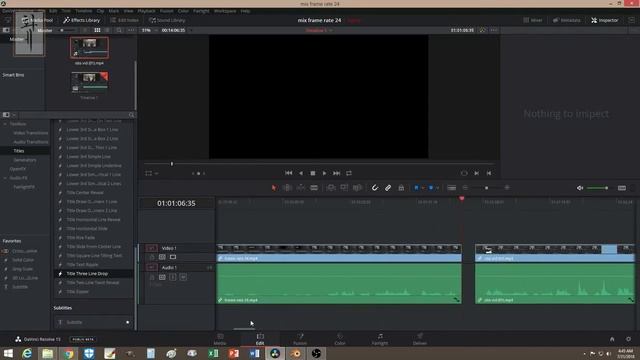Image resolution: width=640 pixels, height=360 pixels.
Task: Open the Sound Library panel button
Action: click(167, 20)
